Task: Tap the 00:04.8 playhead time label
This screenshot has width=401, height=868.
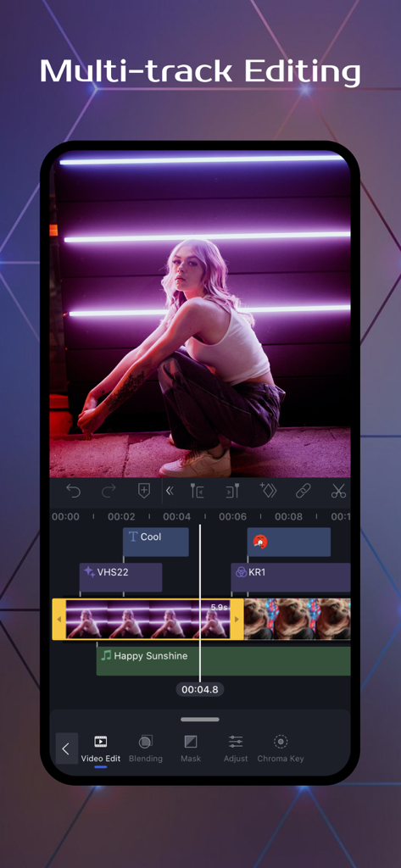Action: 200,689
